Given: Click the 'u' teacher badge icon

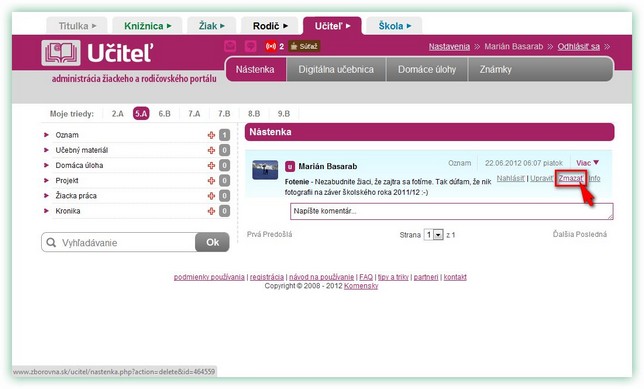Looking at the screenshot, I should tap(290, 166).
